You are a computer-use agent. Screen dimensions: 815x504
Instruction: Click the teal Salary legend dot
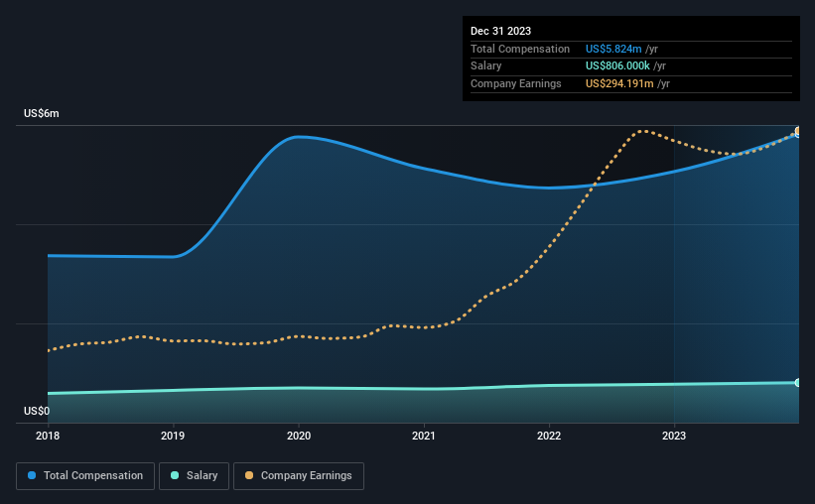[x=175, y=475]
